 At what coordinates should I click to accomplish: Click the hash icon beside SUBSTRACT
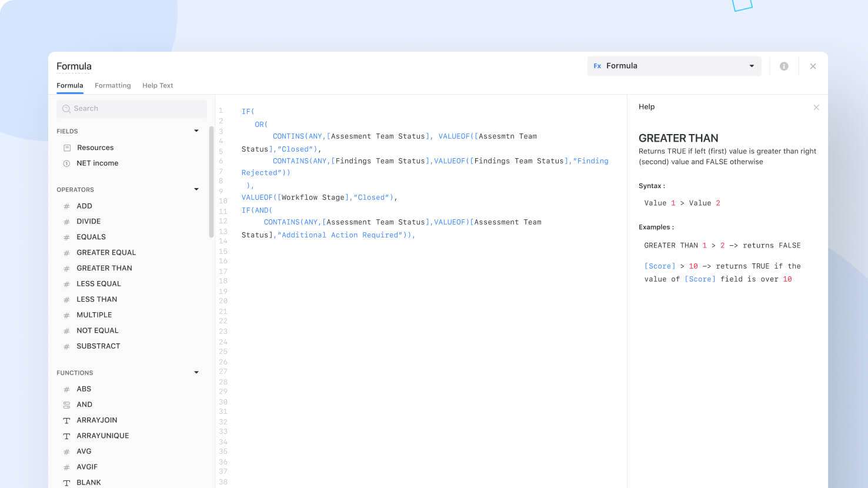click(66, 346)
